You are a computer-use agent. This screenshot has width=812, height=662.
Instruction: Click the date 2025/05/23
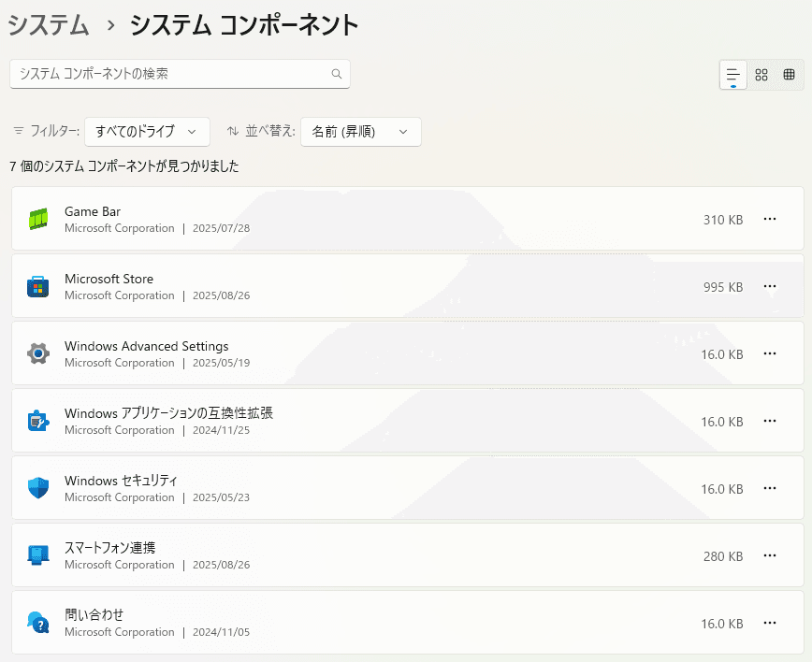221,497
